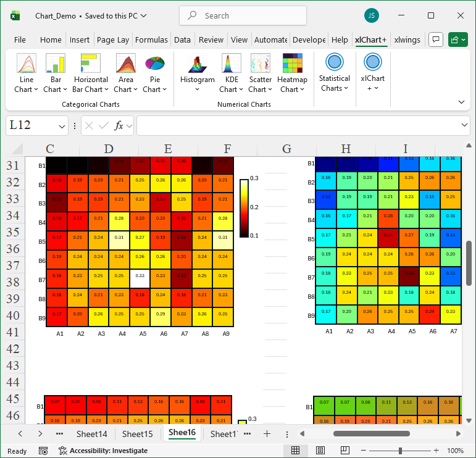Add a new sheet with plus button
This screenshot has height=458, width=476.
click(x=267, y=434)
